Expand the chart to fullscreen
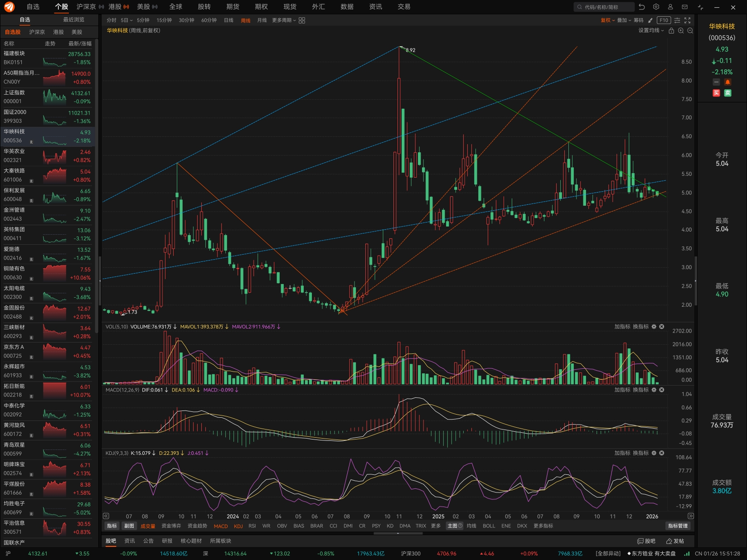This screenshot has width=747, height=560. point(688,20)
